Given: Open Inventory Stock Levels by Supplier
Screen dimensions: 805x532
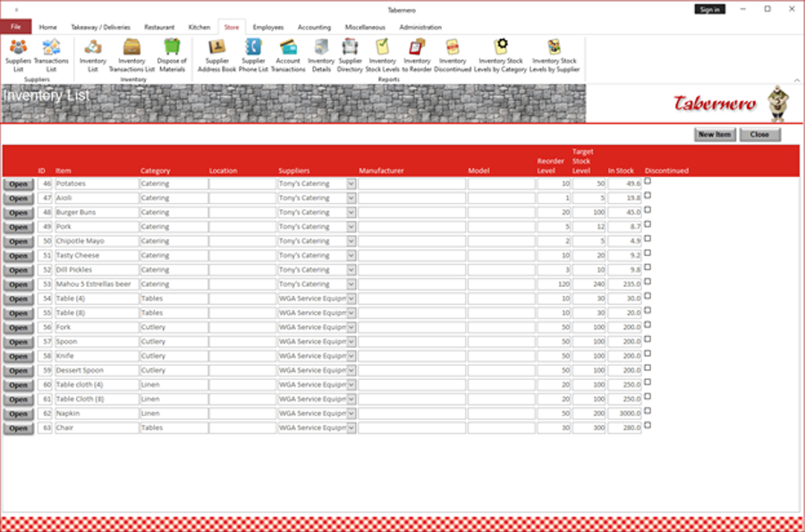Looking at the screenshot, I should (x=555, y=55).
